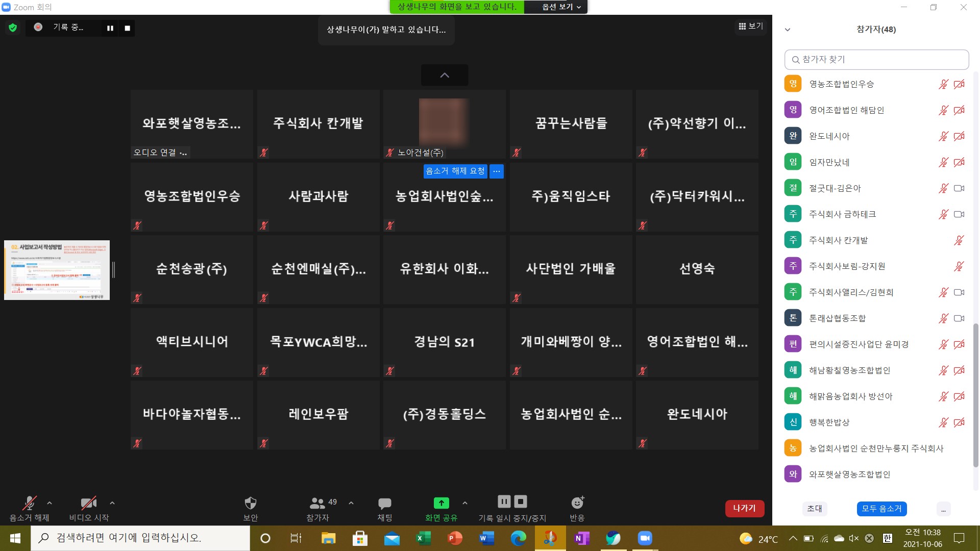Collapse the video panel with up chevron
980x551 pixels.
(x=445, y=75)
